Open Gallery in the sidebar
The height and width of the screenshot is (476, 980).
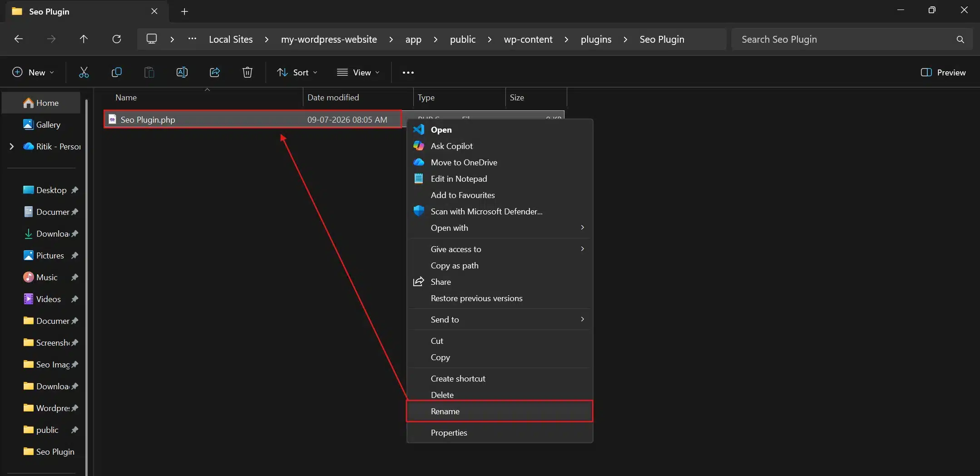[x=41, y=124]
